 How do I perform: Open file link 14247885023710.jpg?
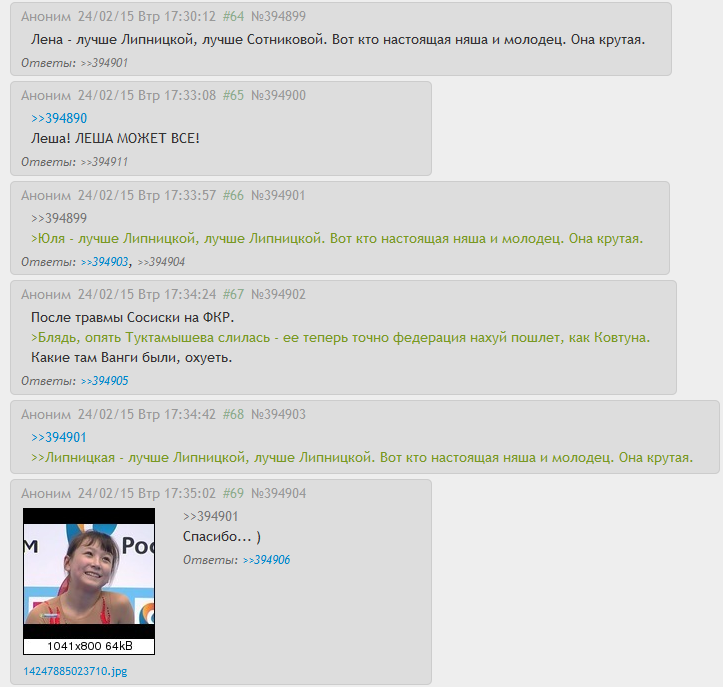[x=75, y=671]
